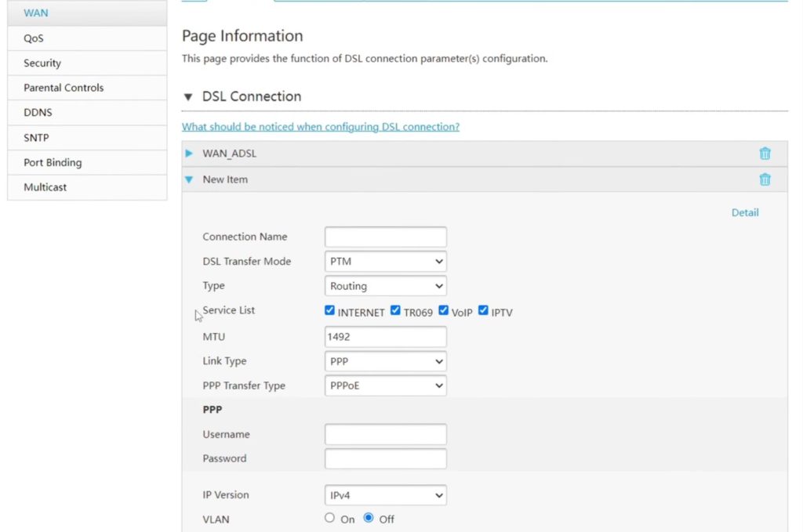Open the Type dropdown set to Routing
Image resolution: width=803 pixels, height=532 pixels.
(385, 286)
